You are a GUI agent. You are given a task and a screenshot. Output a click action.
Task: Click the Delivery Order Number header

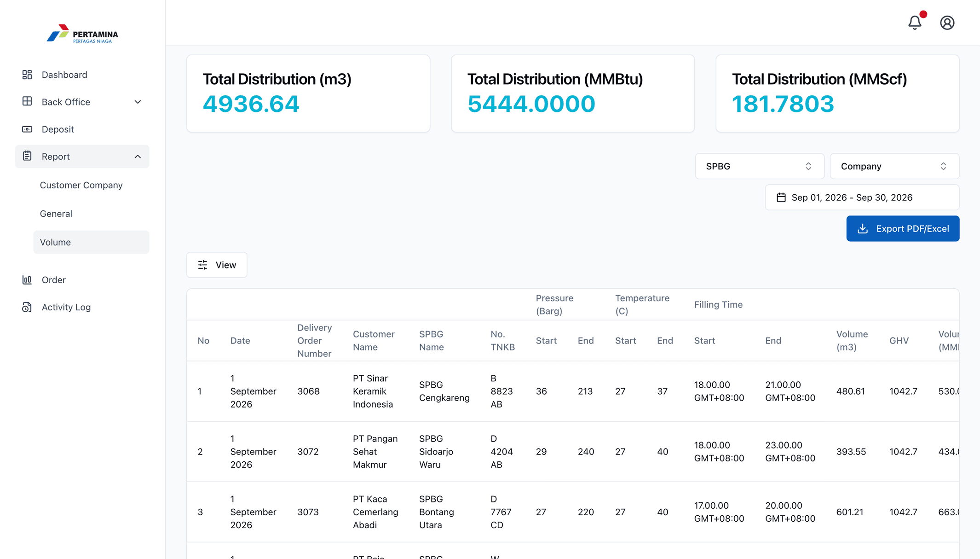314,341
